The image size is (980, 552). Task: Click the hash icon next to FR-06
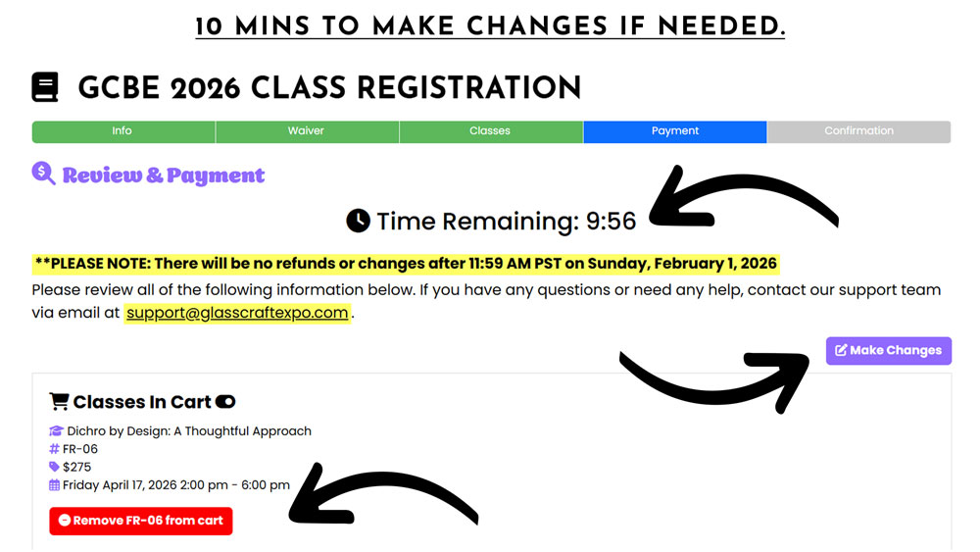click(55, 449)
